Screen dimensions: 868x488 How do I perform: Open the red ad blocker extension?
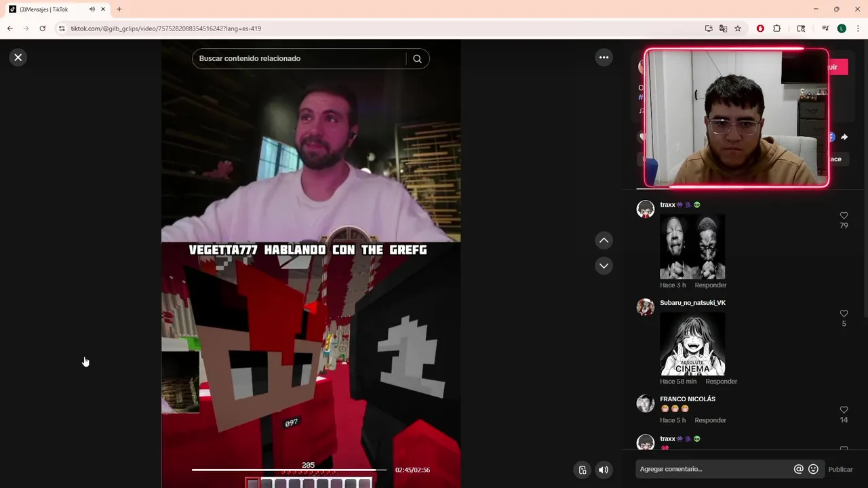760,28
